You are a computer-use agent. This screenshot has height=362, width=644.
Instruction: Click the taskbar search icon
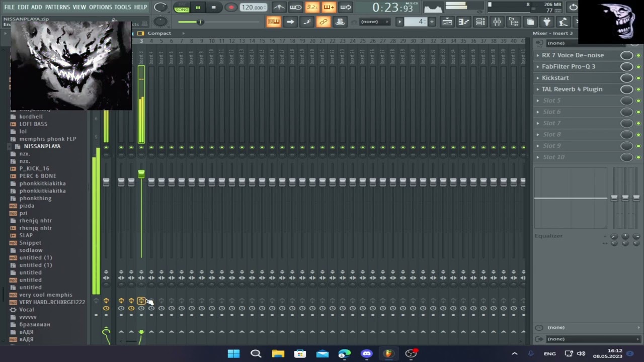pyautogui.click(x=256, y=353)
